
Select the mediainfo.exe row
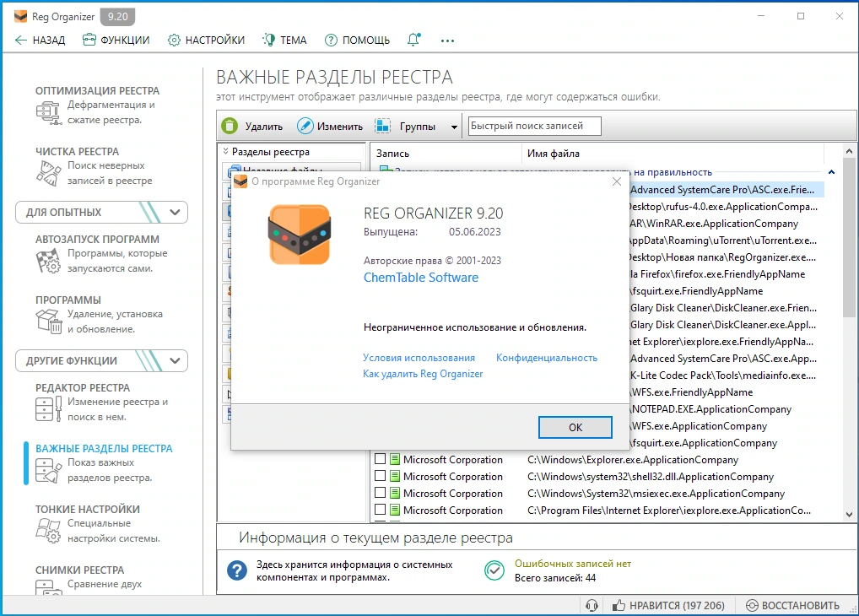726,376
